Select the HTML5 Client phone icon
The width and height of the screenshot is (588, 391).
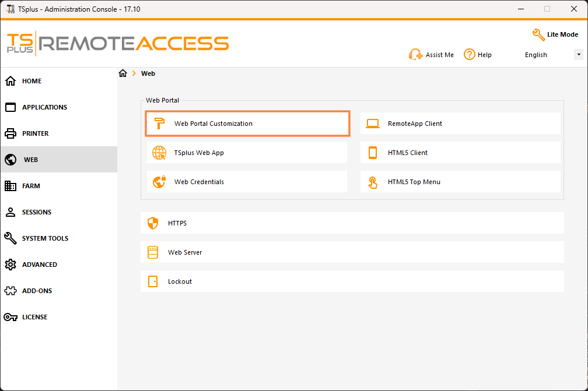point(372,153)
